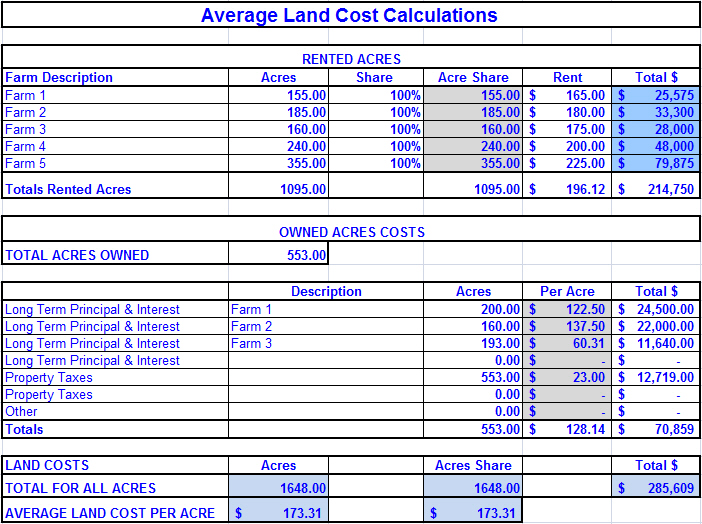Select Farm 3 rented acres cell 160.00
Viewport: 702px width, 524px height.
tap(278, 129)
